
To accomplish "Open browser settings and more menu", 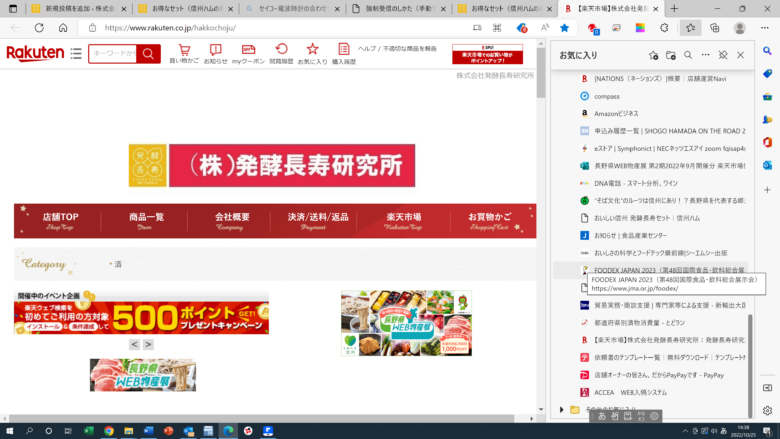I will 765,28.
